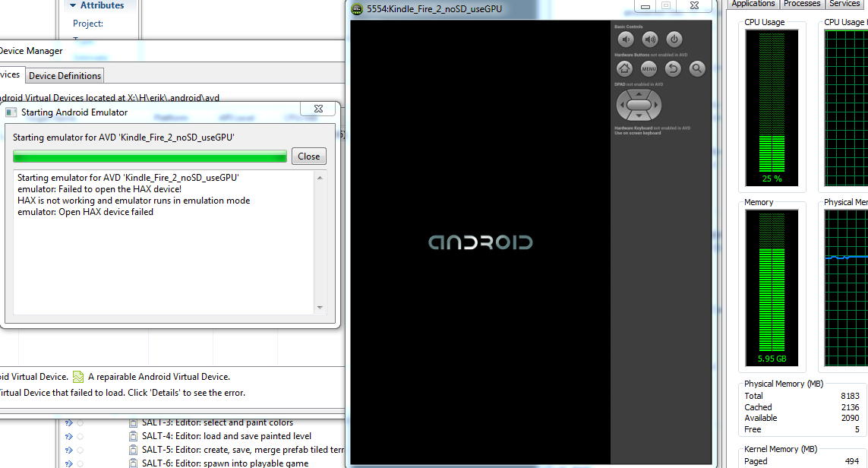
Task: Tap the emulator Home hardware button
Action: (x=624, y=68)
